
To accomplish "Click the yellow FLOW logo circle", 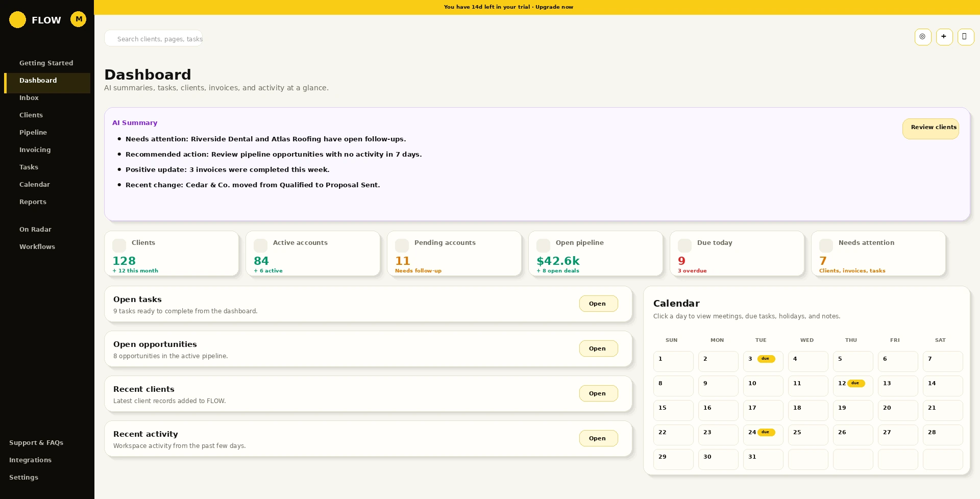I will click(17, 20).
